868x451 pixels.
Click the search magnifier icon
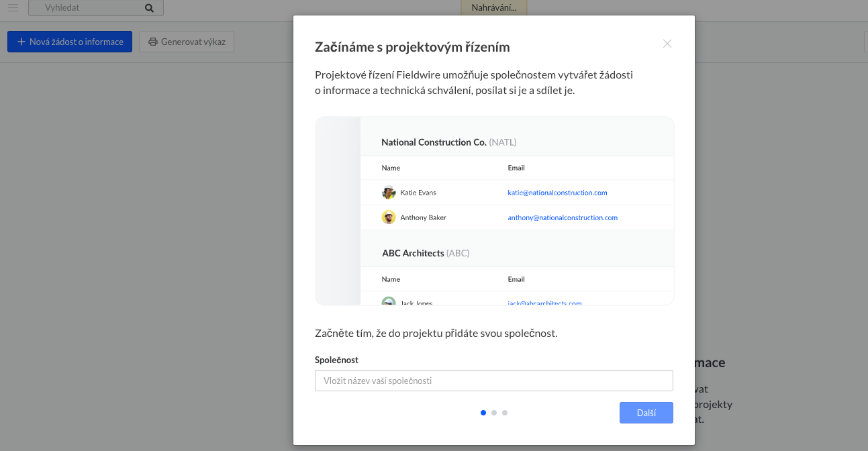[149, 8]
